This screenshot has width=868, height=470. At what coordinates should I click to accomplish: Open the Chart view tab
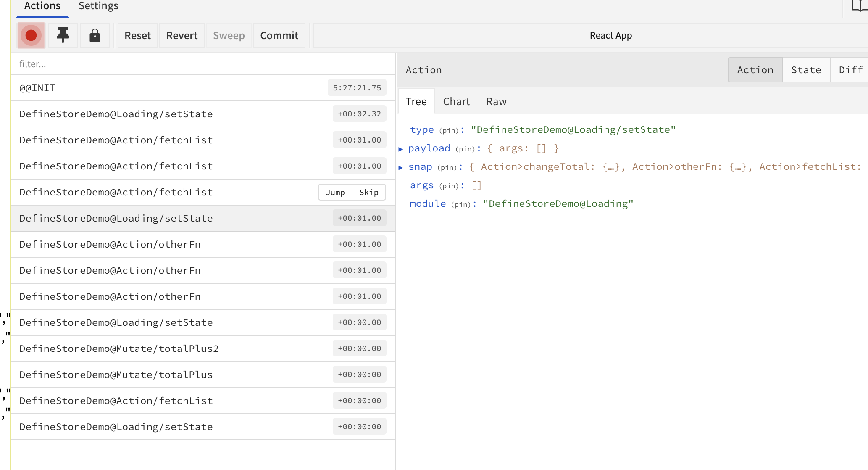coord(456,102)
